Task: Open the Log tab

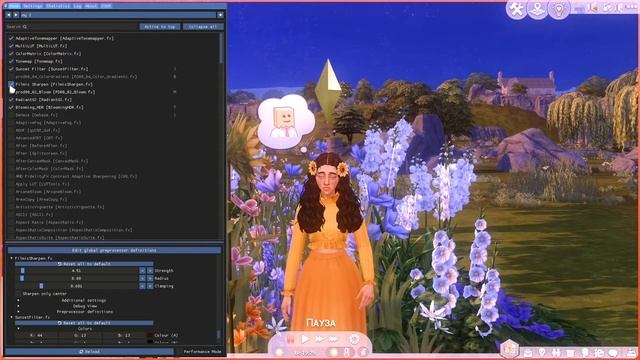Action: click(x=78, y=6)
